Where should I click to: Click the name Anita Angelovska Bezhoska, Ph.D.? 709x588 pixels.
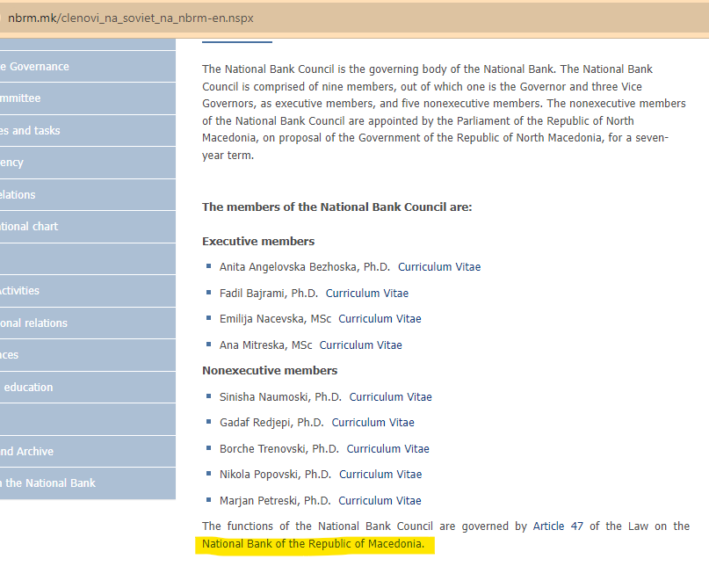click(305, 267)
